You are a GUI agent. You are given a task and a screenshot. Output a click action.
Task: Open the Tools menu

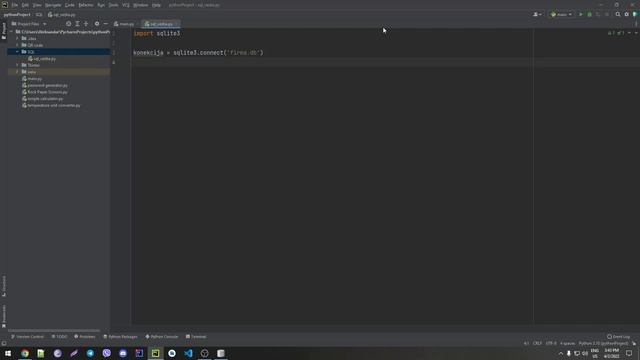tap(113, 5)
